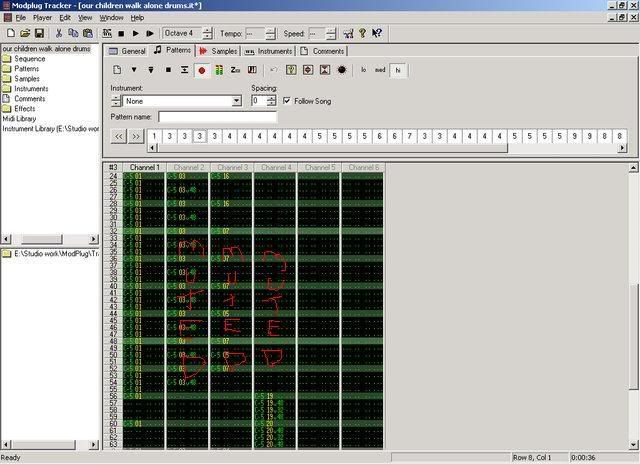Open the setup icon next to Speed
640x465 pixels.
click(x=348, y=33)
